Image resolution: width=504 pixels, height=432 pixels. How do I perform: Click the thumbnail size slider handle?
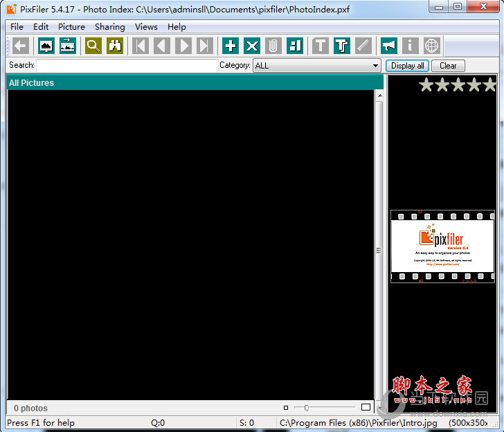click(x=306, y=408)
